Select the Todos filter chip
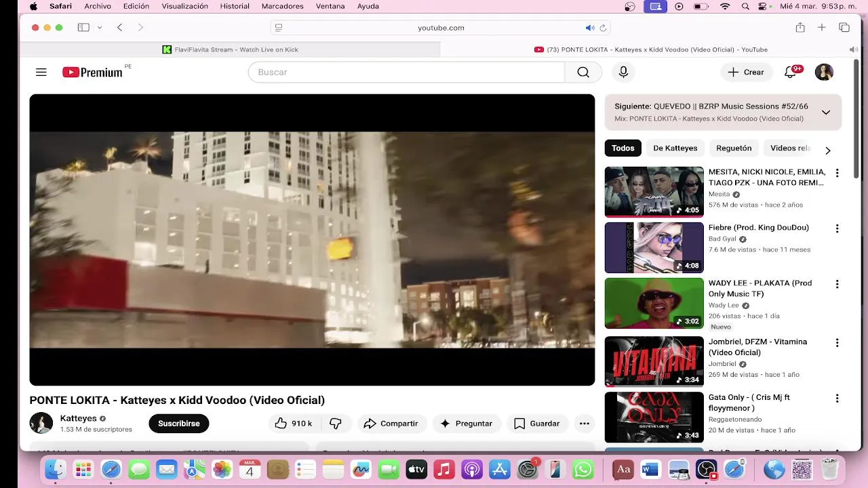The height and width of the screenshot is (488, 868). 623,148
